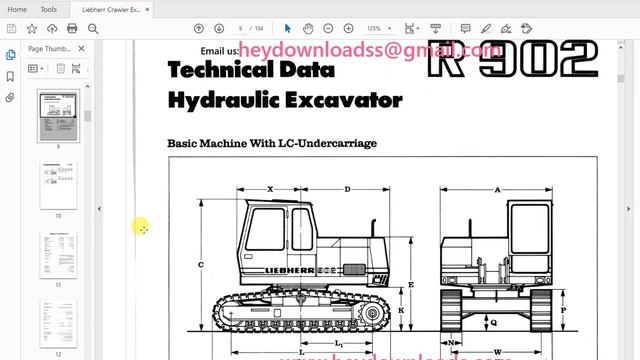
Task: Select the Liebherr Crawler Ex... document tab
Action: click(x=111, y=9)
